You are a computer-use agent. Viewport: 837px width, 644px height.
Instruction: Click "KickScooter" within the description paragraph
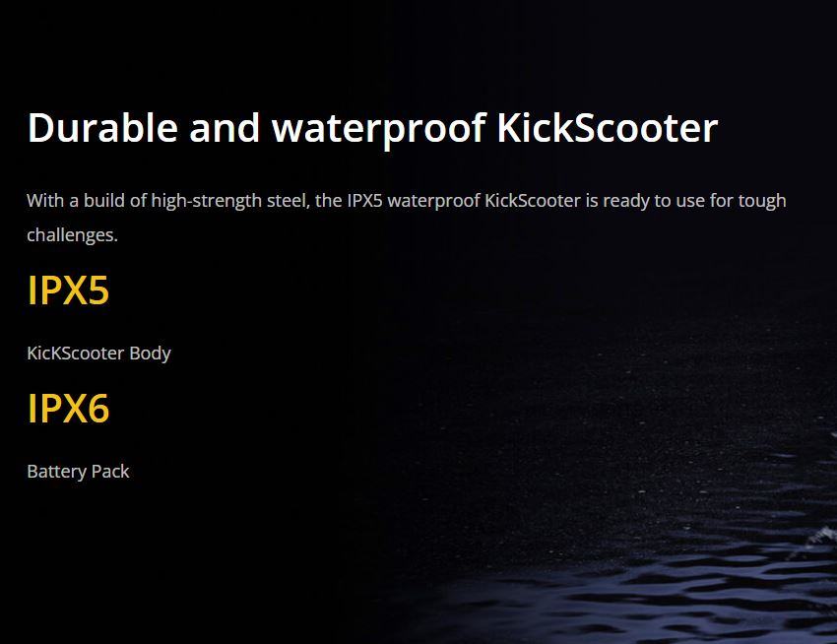tap(533, 201)
